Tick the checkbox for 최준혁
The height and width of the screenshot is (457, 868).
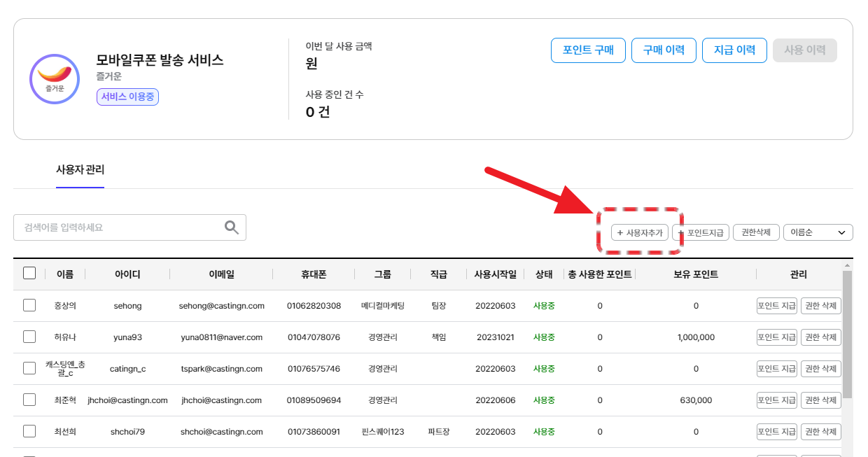29,400
